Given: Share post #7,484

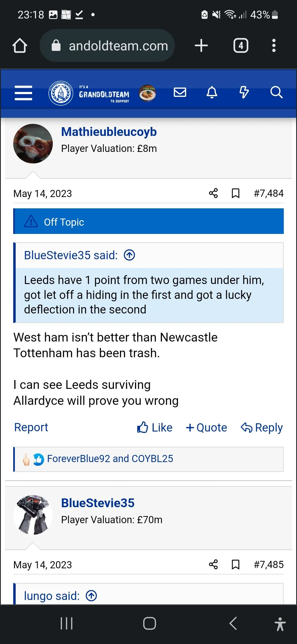Looking at the screenshot, I should click(x=213, y=193).
